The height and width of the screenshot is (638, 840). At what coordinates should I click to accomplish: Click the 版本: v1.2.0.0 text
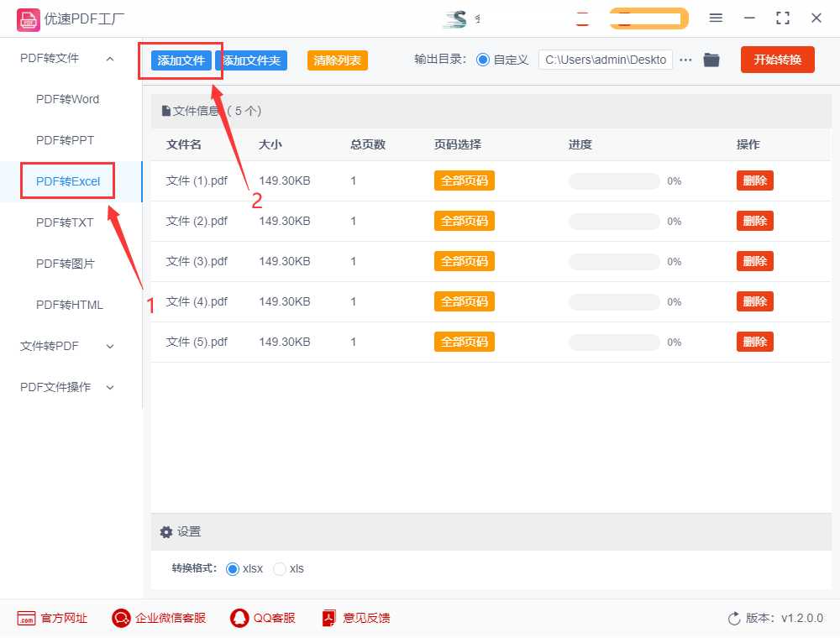click(x=785, y=618)
